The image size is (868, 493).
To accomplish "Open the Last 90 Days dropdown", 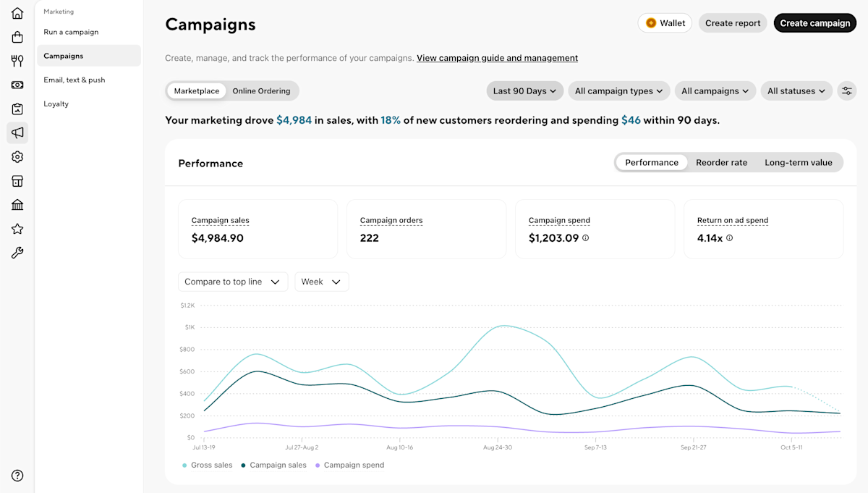I will pos(525,91).
